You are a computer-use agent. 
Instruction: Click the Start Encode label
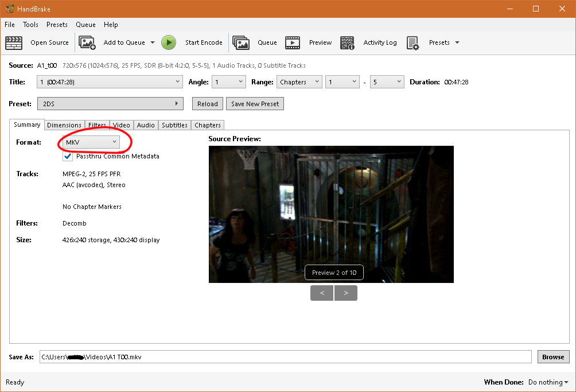tap(204, 42)
